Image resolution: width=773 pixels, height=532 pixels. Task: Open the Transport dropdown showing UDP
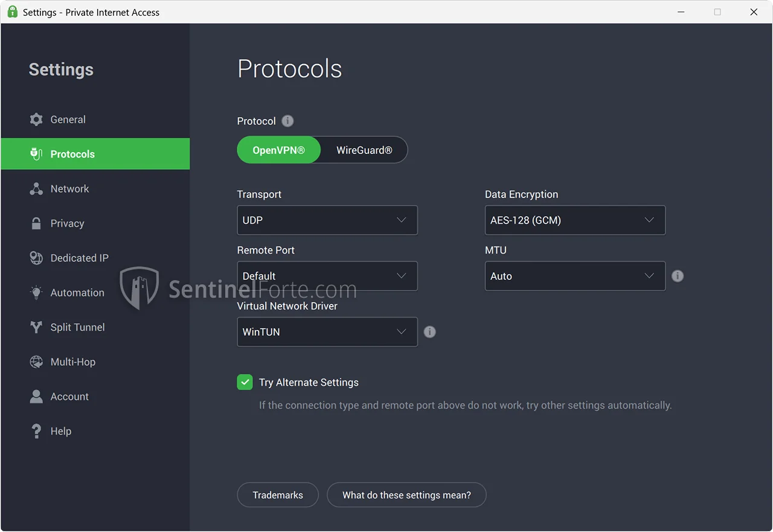(x=327, y=220)
